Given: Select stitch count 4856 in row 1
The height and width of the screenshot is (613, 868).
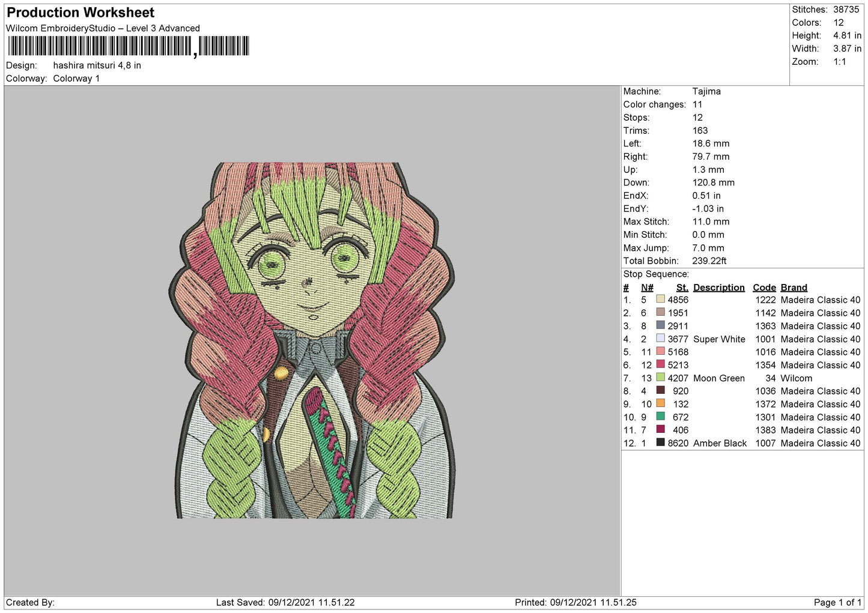Looking at the screenshot, I should [x=678, y=300].
